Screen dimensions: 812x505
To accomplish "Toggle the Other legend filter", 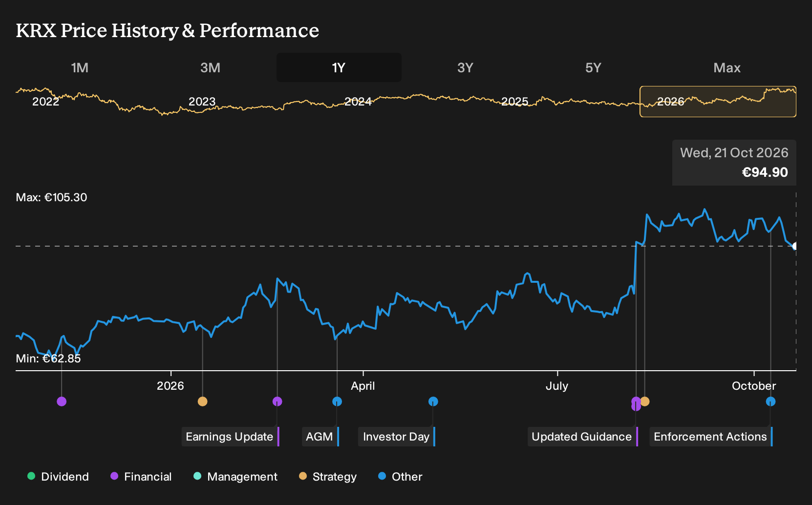I will (400, 477).
